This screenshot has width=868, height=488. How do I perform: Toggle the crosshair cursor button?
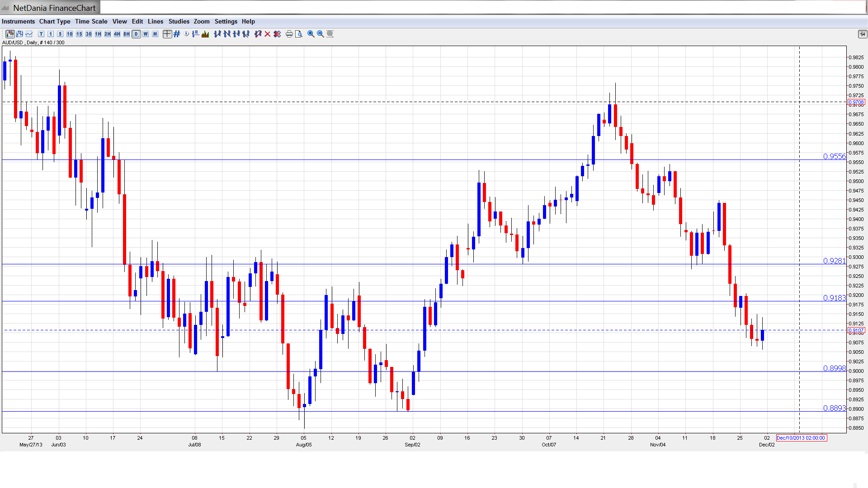tap(167, 34)
